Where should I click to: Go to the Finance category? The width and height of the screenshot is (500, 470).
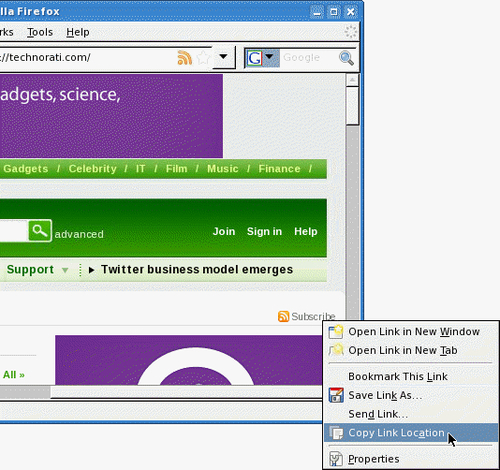pyautogui.click(x=279, y=169)
